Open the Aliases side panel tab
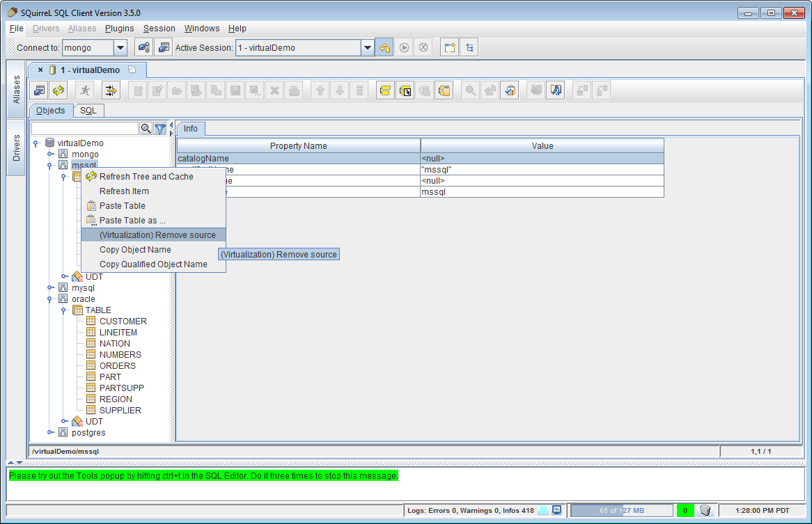This screenshot has width=812, height=524. tap(16, 89)
